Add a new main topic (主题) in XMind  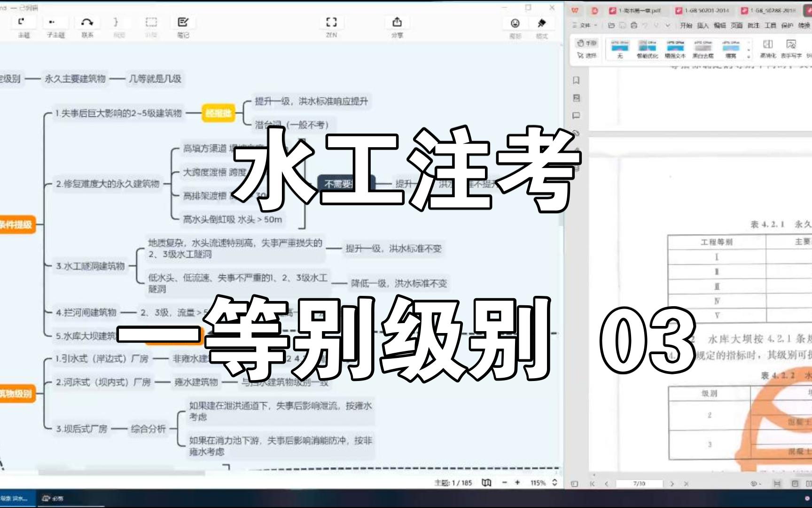point(23,27)
